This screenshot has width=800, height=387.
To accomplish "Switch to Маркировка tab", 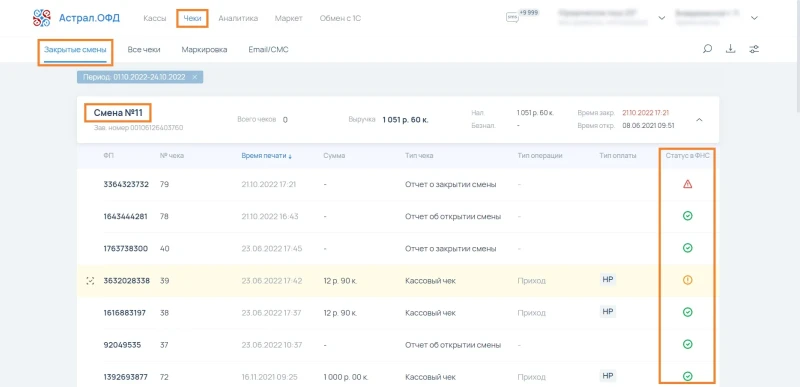I will (x=204, y=50).
